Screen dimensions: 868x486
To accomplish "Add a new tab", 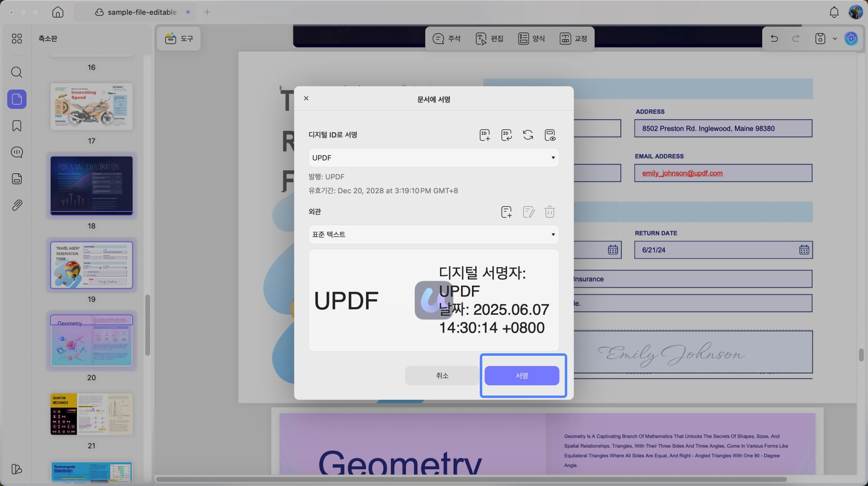I will [208, 12].
